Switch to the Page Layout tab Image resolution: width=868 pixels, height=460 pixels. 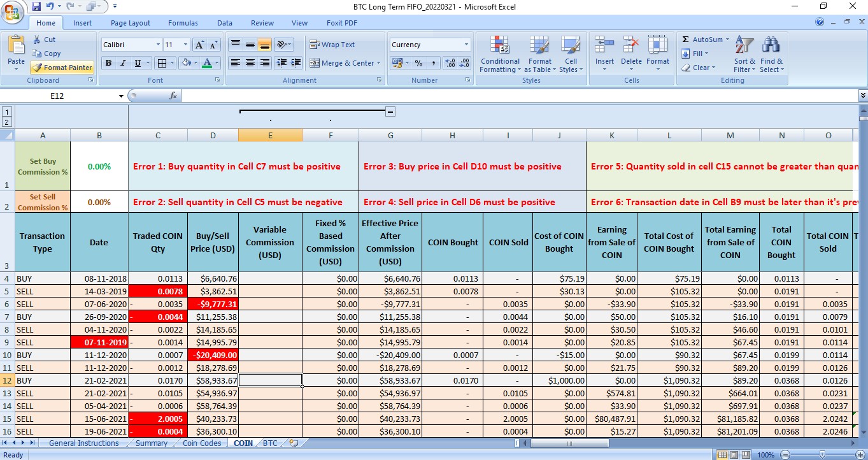point(131,23)
